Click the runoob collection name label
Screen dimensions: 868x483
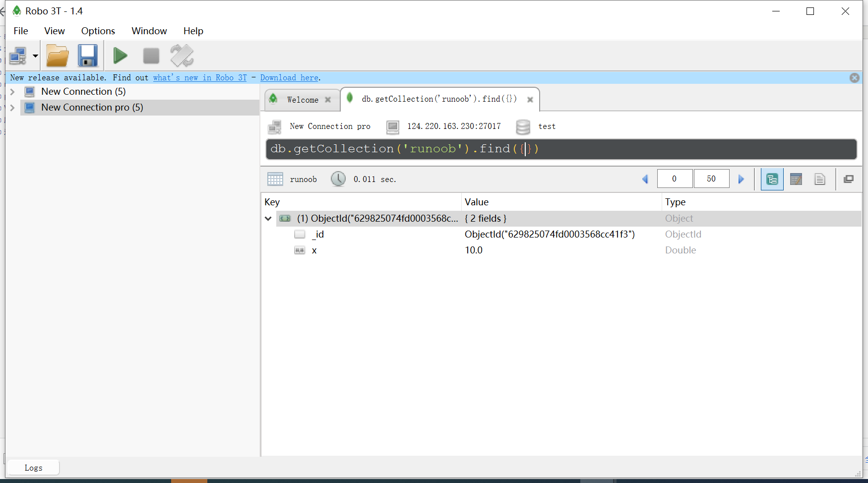click(x=304, y=180)
